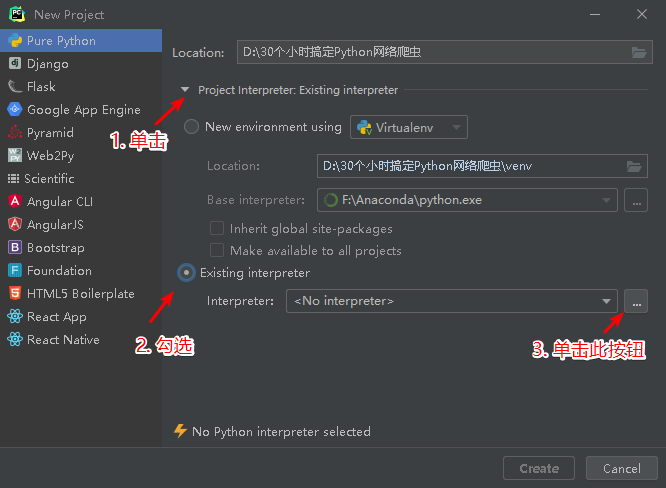Viewport: 666px width, 488px height.
Task: Check Make available to all projects
Action: [217, 251]
